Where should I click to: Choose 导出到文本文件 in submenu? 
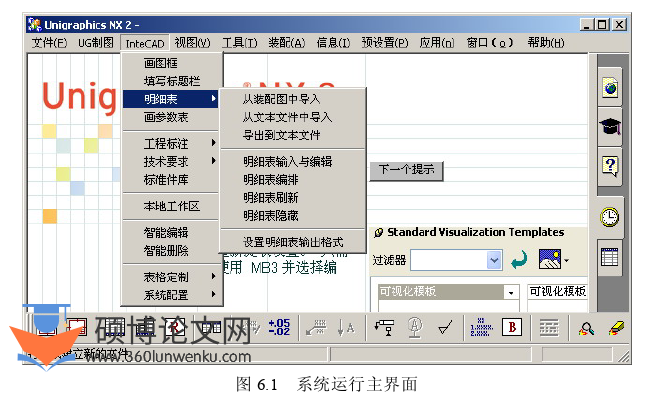click(293, 135)
